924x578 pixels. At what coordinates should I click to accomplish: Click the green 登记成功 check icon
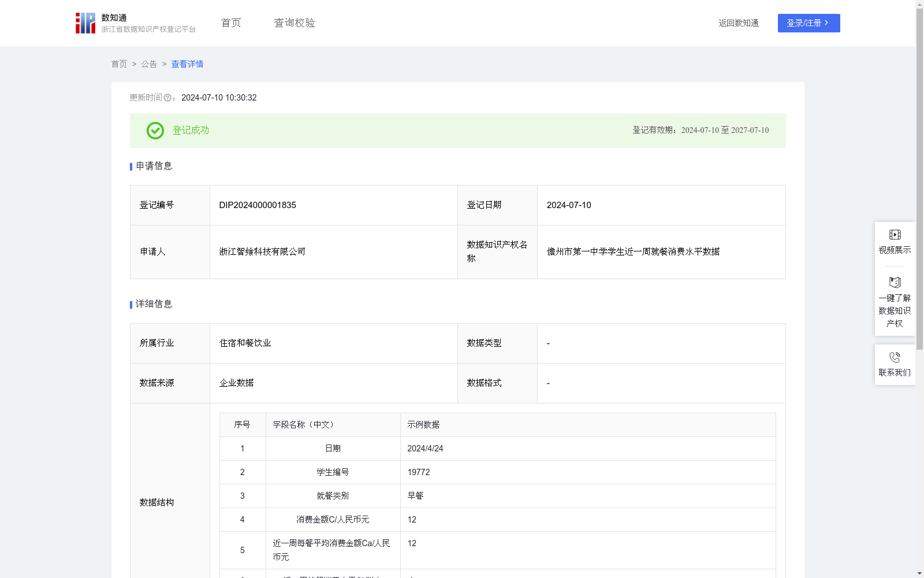point(155,131)
